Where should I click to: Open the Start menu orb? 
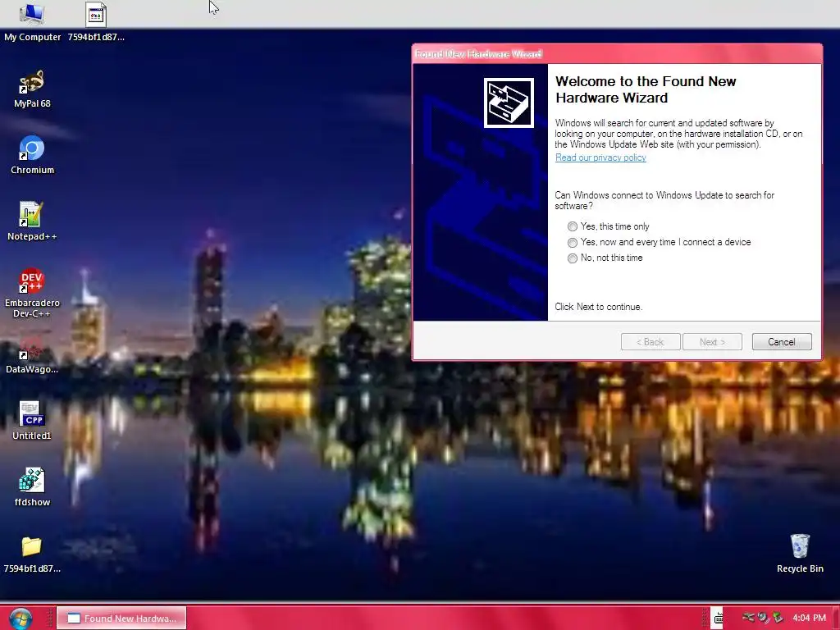tap(21, 619)
